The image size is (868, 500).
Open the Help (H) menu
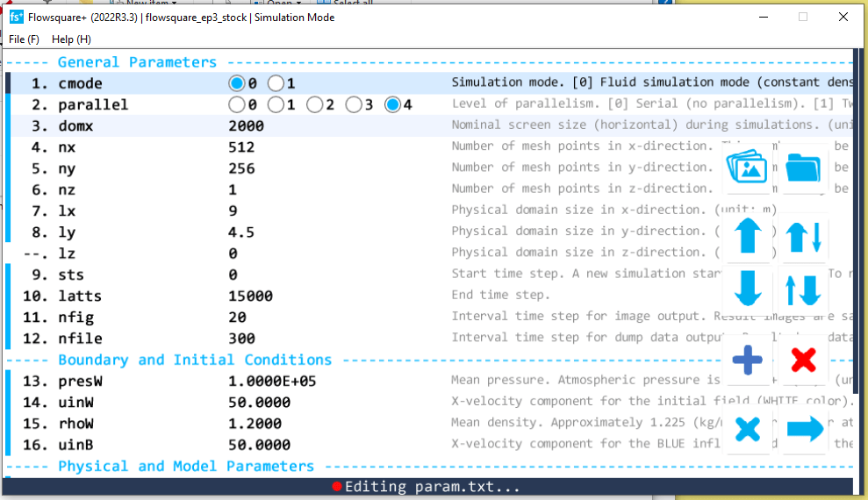tap(71, 39)
